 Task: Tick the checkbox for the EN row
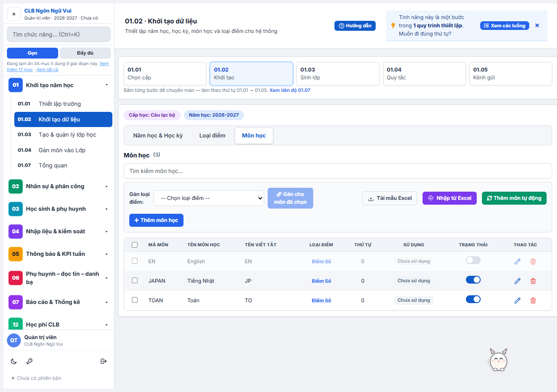(x=134, y=261)
